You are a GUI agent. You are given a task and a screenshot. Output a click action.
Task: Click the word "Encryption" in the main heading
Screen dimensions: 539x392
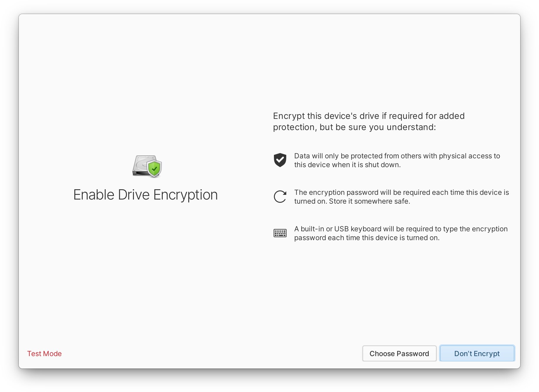[185, 195]
